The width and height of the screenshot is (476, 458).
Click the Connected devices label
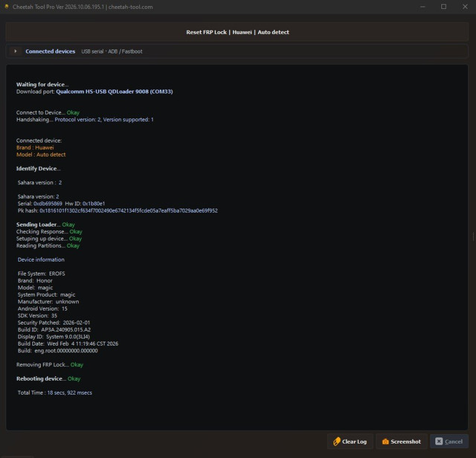tap(50, 51)
